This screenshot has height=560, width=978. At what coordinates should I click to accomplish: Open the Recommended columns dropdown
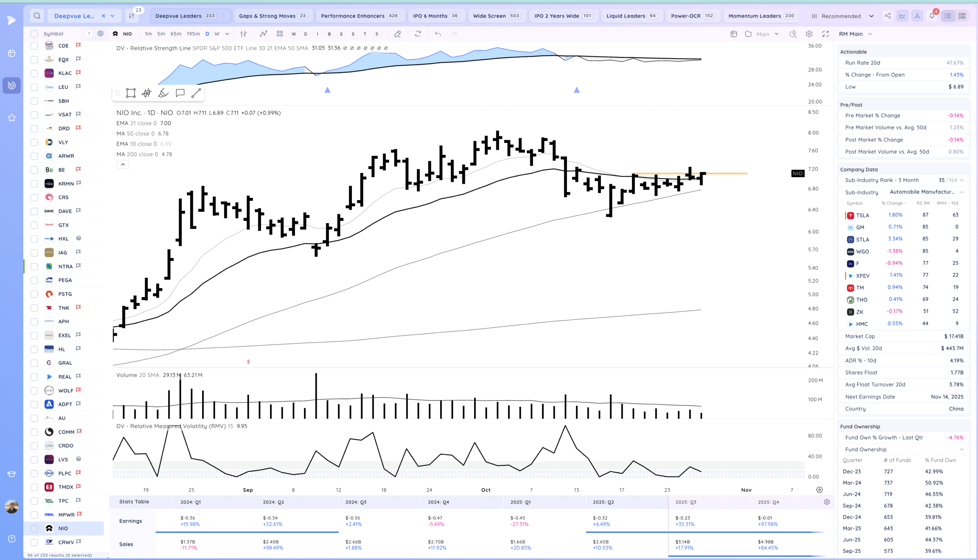842,16
